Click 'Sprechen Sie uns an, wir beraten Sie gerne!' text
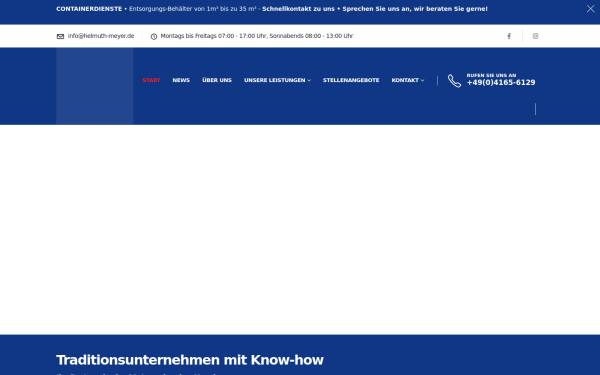Screen dimensions: 600x375 point(415,9)
